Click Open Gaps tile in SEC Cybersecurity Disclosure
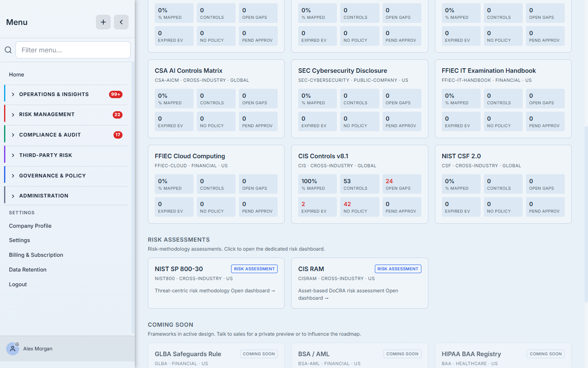This screenshot has height=368, width=588. pyautogui.click(x=402, y=99)
